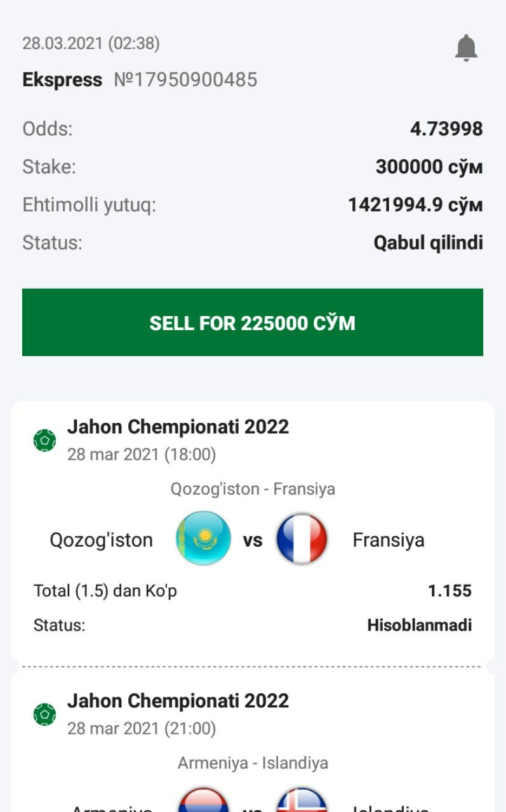Tap the Qabul qilindi status value

pyautogui.click(x=428, y=243)
